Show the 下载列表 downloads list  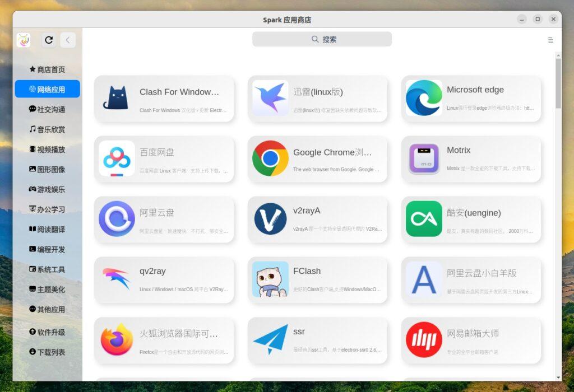[x=47, y=352]
